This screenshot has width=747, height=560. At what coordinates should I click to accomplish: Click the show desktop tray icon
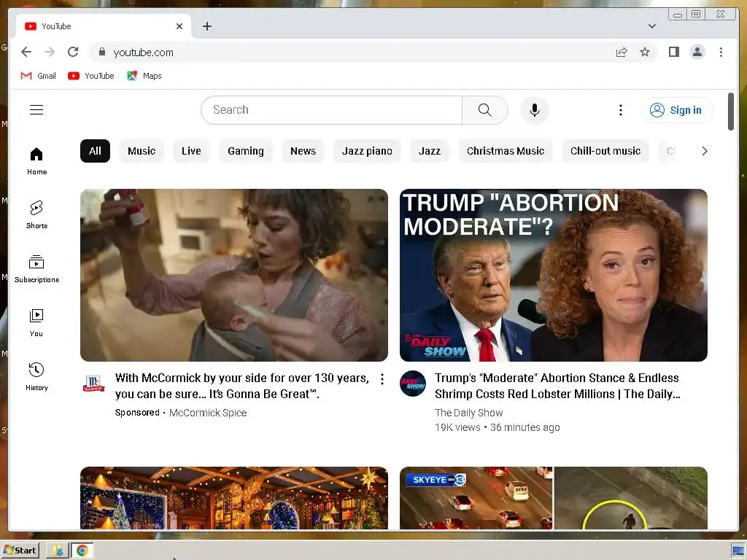pyautogui.click(x=738, y=551)
